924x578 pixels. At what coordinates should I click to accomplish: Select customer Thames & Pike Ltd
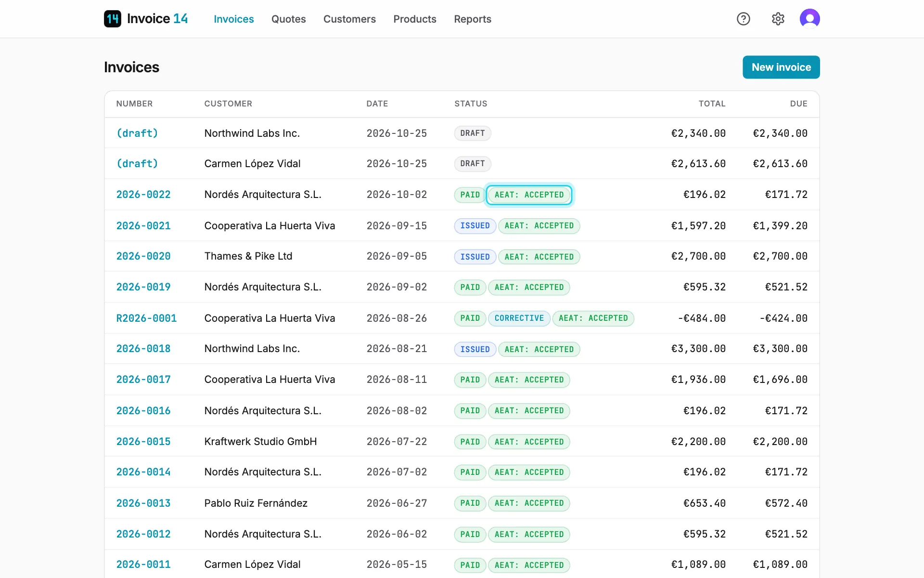(x=248, y=256)
